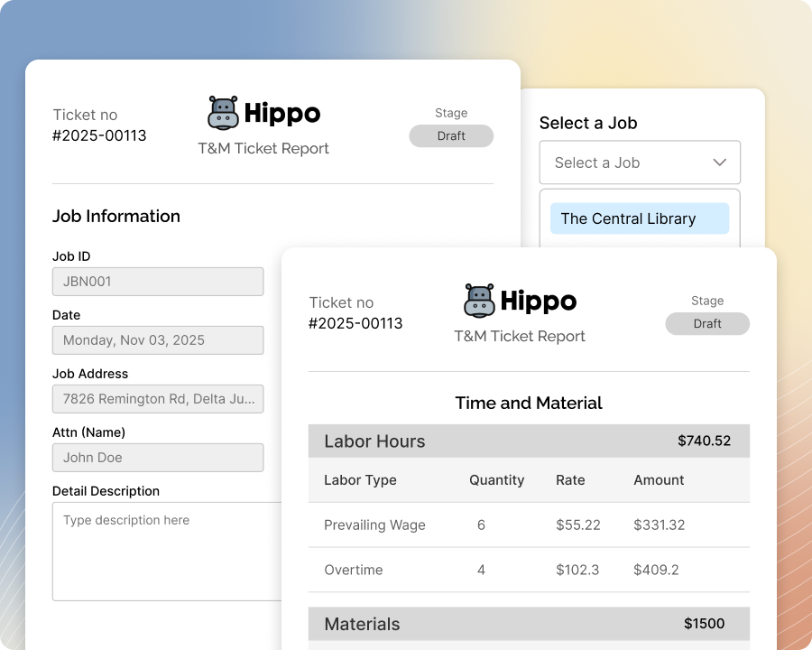
Task: Click the Job Address field with 7826 Remington Rd
Action: pyautogui.click(x=158, y=399)
